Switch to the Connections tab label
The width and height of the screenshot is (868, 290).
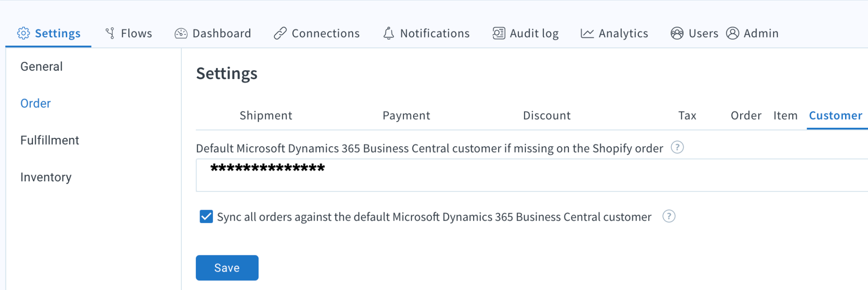326,33
